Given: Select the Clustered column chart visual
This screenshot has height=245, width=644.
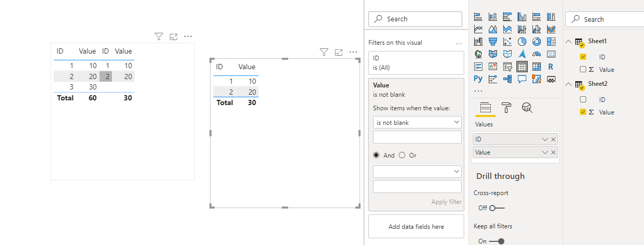Looking at the screenshot, I should (x=522, y=17).
